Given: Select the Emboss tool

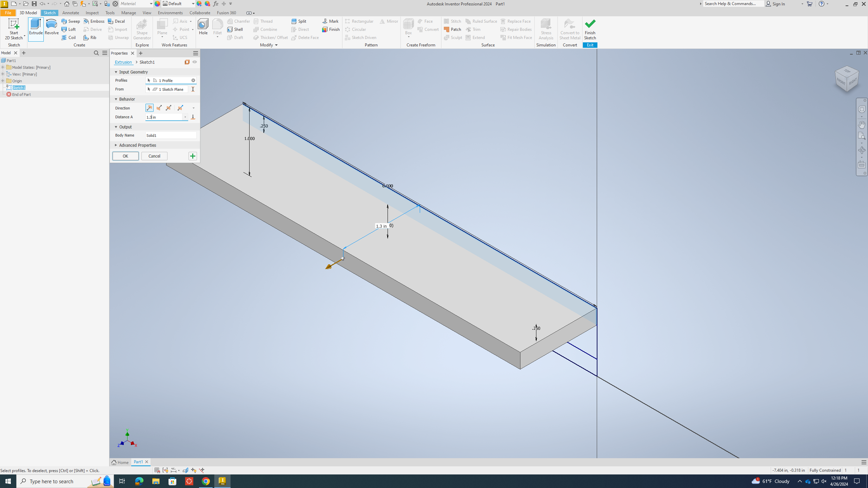Looking at the screenshot, I should tap(94, 21).
